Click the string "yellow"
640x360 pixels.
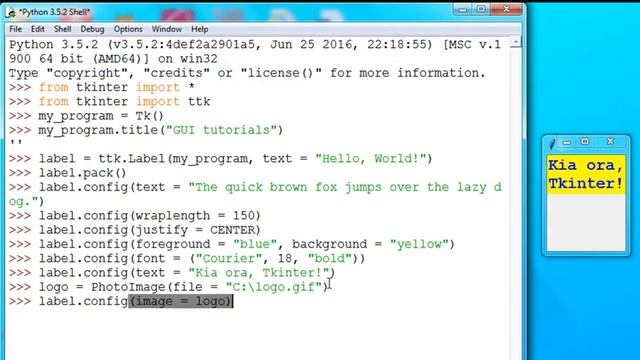coord(419,244)
